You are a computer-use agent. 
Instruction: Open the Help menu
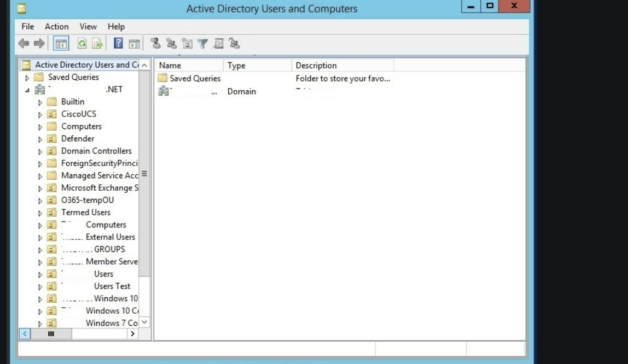pyautogui.click(x=116, y=26)
